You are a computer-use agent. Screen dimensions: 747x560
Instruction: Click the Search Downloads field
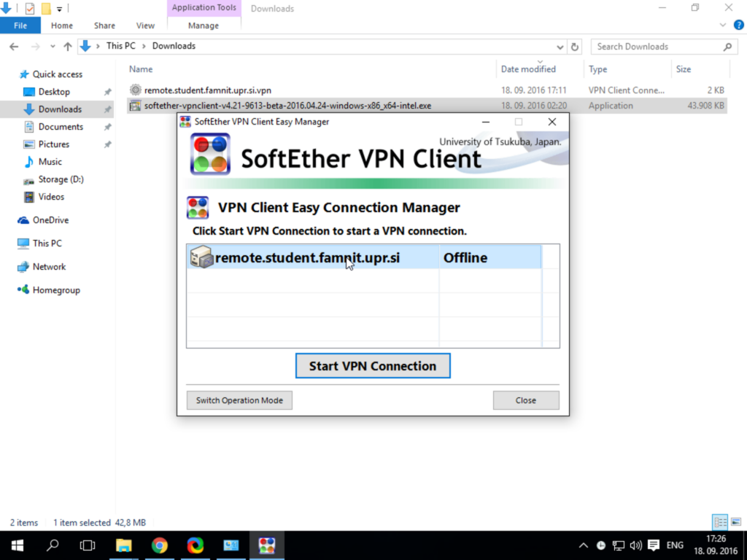click(664, 47)
